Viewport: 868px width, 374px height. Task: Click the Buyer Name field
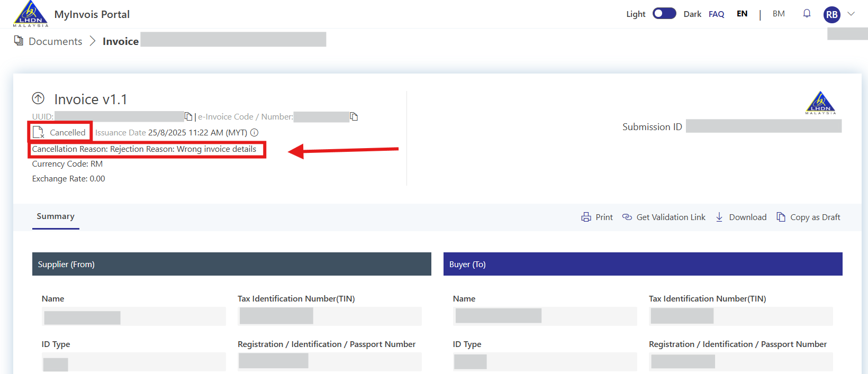tap(545, 316)
